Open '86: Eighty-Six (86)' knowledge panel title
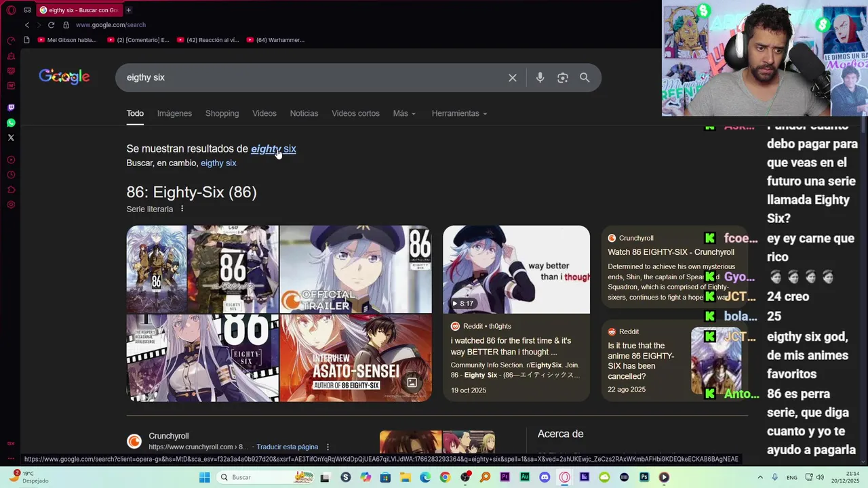The image size is (868, 488). pyautogui.click(x=191, y=192)
